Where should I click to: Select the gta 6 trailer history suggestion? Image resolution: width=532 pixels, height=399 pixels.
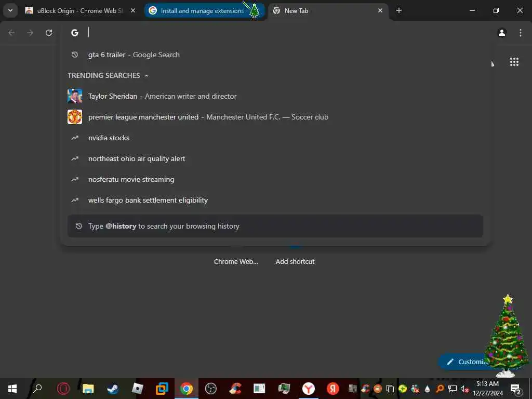point(275,55)
